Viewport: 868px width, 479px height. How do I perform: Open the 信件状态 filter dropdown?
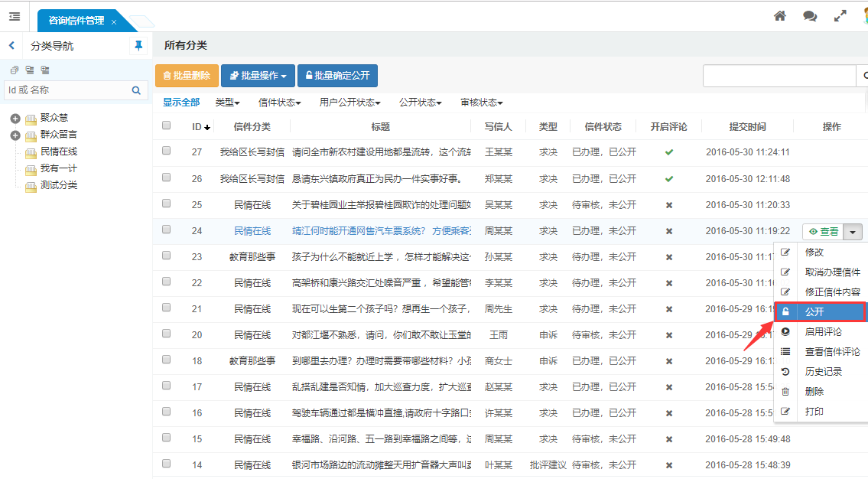(279, 103)
